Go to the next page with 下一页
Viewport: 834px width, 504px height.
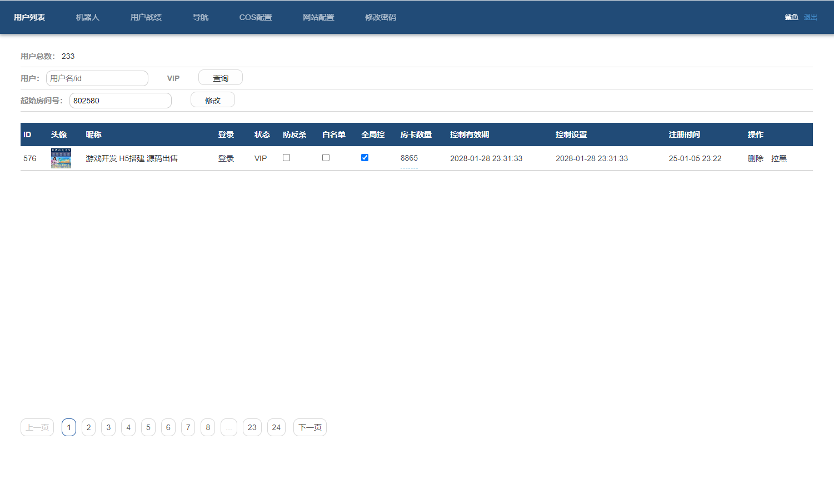(309, 427)
